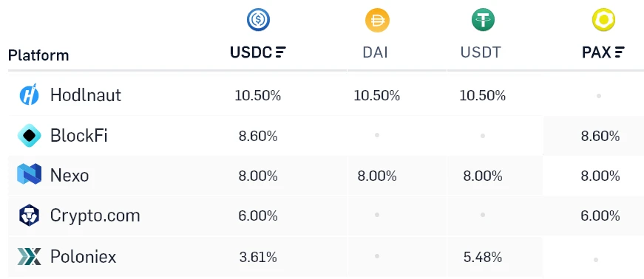
Task: Click the BlockFi logo icon
Action: pos(29,135)
